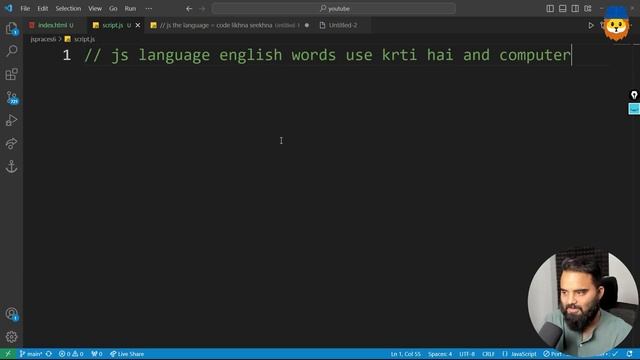Open the Extensions view
Screen dimensions: 640x360
(x=11, y=74)
